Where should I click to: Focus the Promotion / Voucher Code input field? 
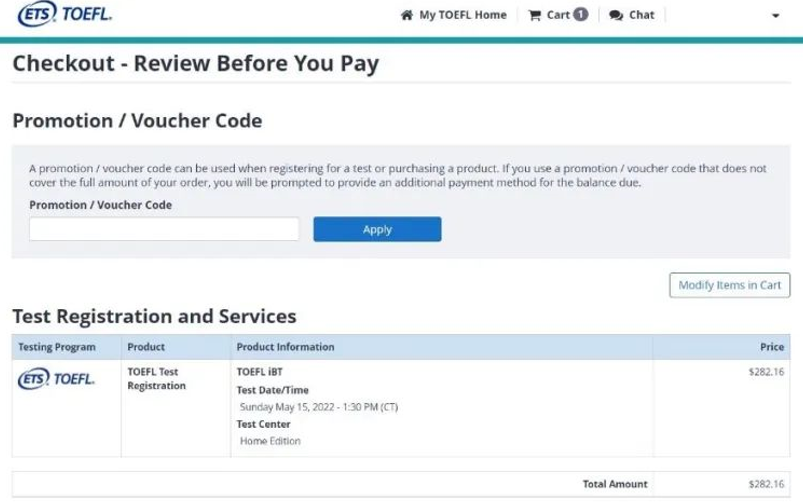[x=164, y=229]
